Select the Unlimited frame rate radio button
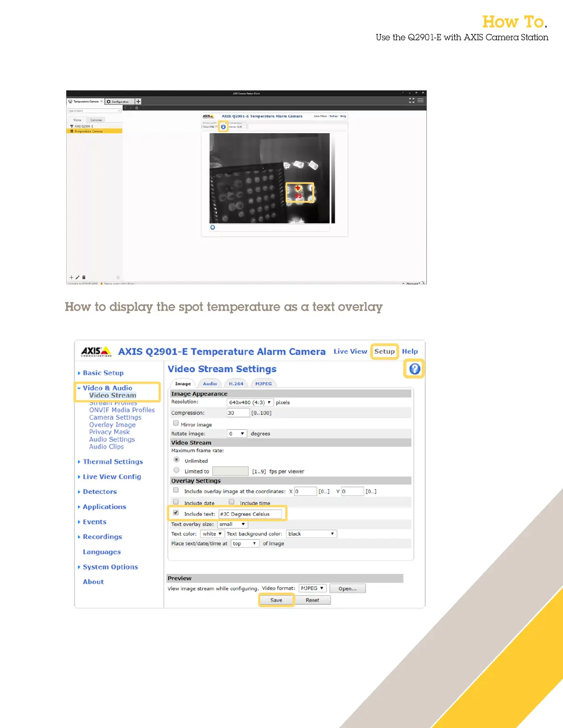The height and width of the screenshot is (728, 563). 176,460
